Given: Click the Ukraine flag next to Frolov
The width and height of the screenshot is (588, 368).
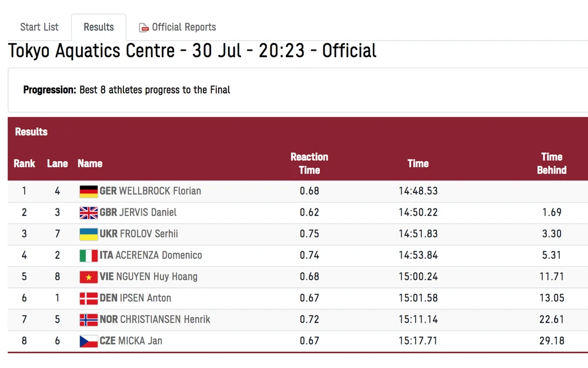Looking at the screenshot, I should coord(89,234).
